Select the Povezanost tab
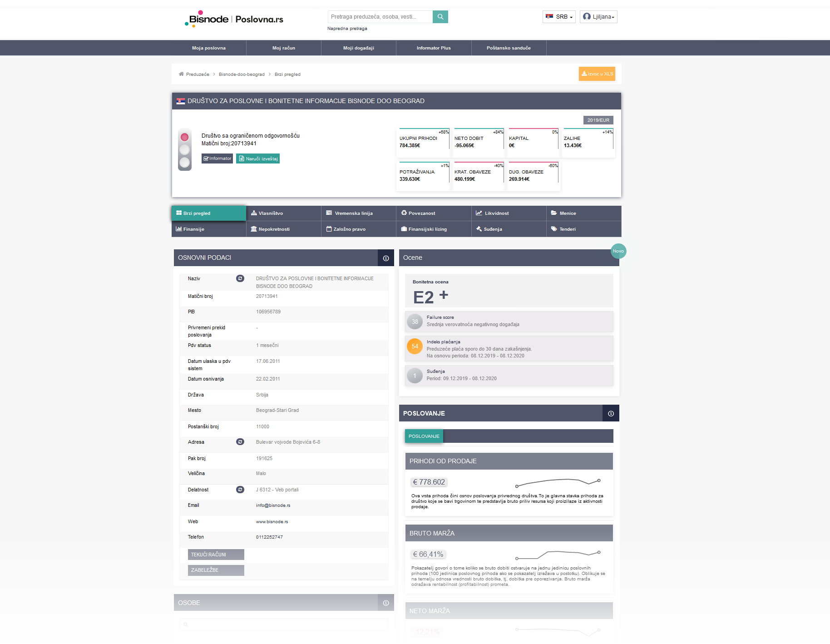The width and height of the screenshot is (830, 644). coord(434,213)
